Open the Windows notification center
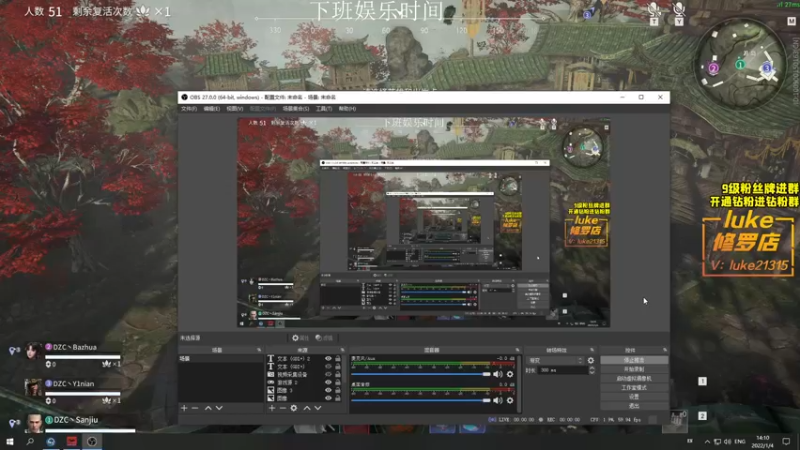This screenshot has height=450, width=800. [x=786, y=441]
